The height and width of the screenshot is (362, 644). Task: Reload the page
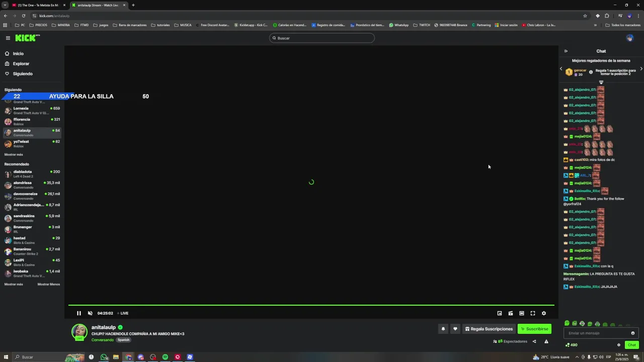pos(23,16)
